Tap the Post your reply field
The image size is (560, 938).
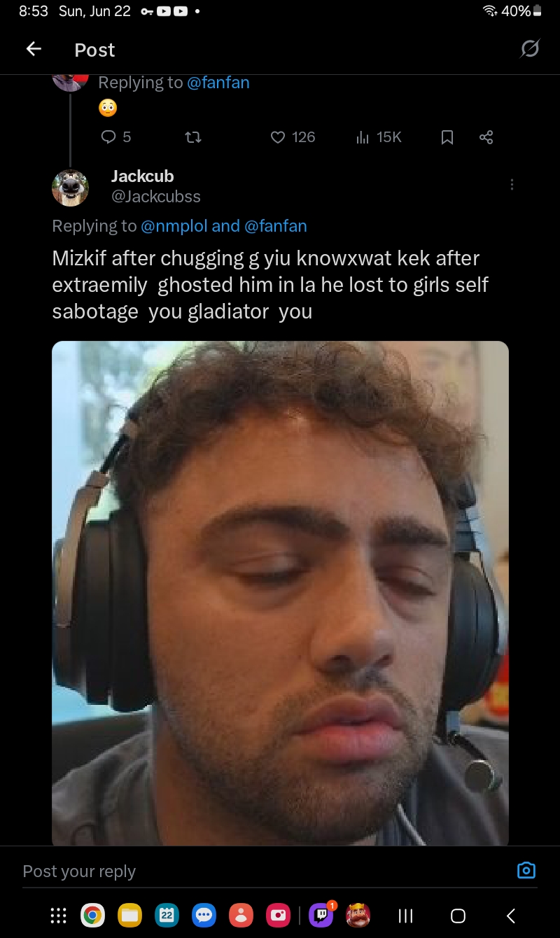pos(266,871)
